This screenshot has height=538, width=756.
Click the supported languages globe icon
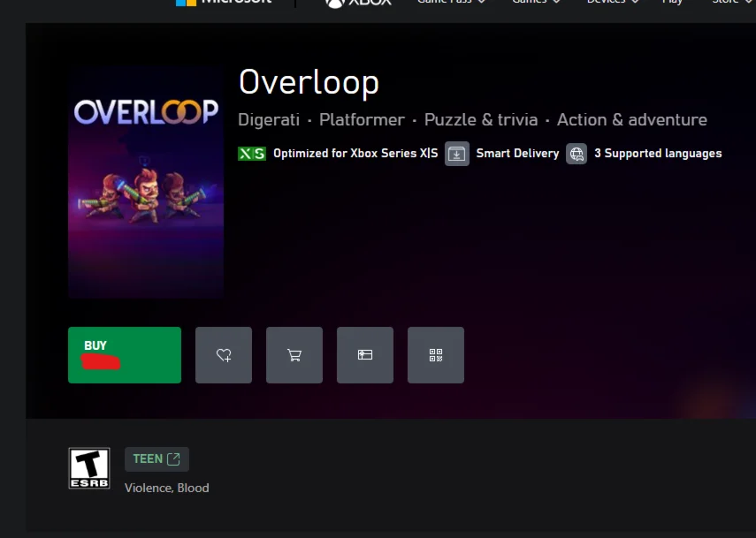tap(577, 154)
